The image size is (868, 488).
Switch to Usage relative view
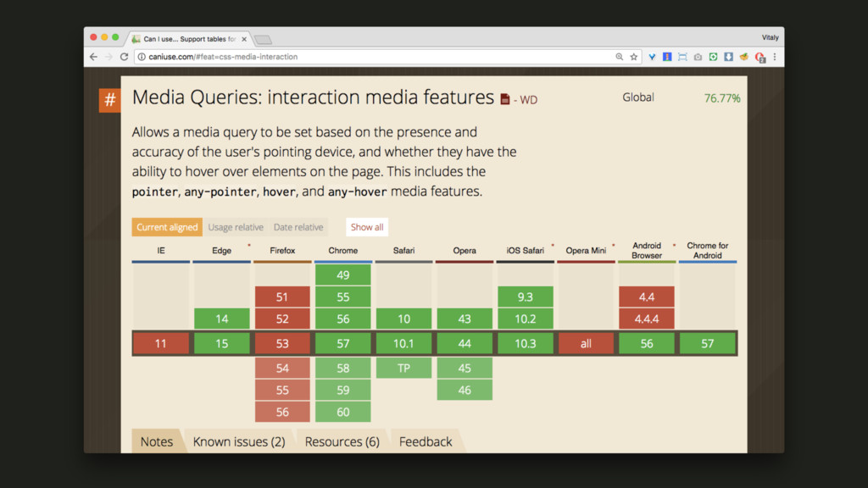point(236,227)
